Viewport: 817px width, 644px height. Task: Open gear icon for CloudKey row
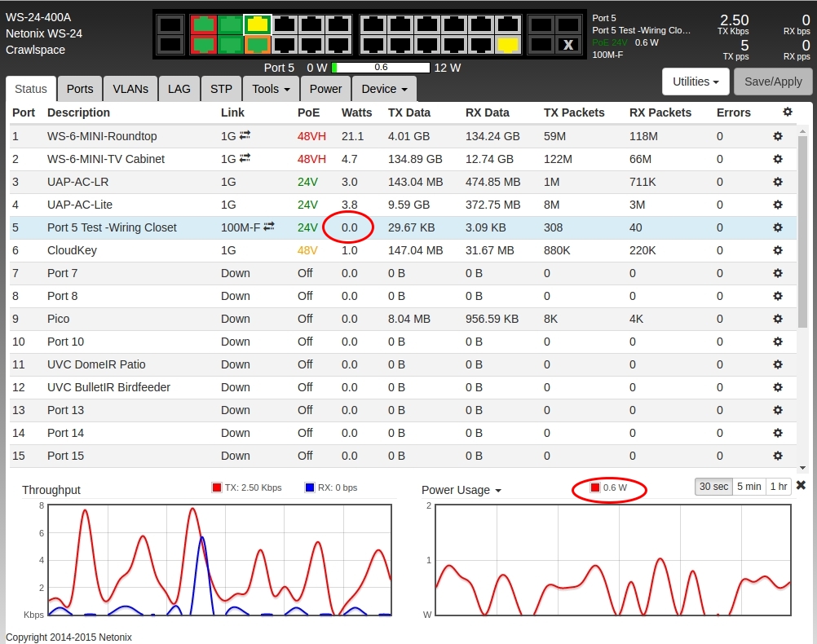coord(777,250)
